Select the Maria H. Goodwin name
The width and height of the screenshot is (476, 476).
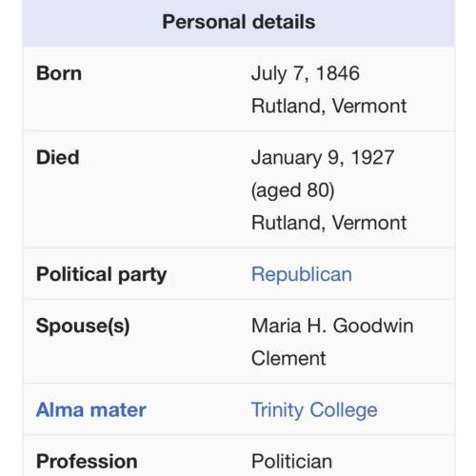click(332, 326)
